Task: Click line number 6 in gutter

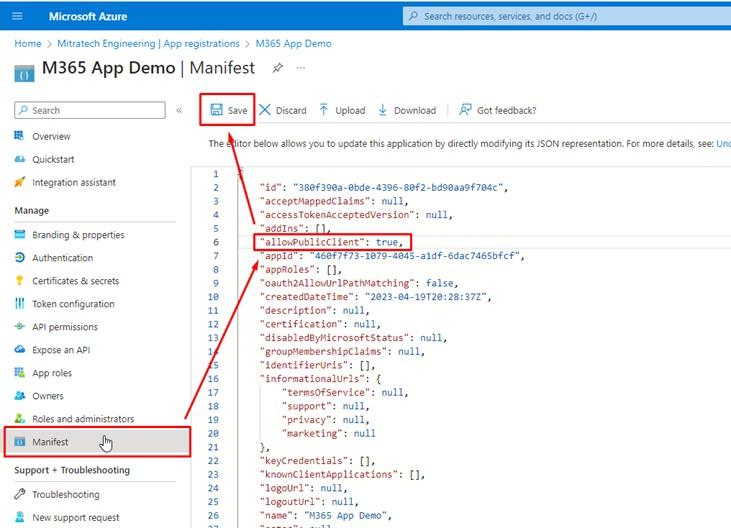Action: [x=215, y=242]
